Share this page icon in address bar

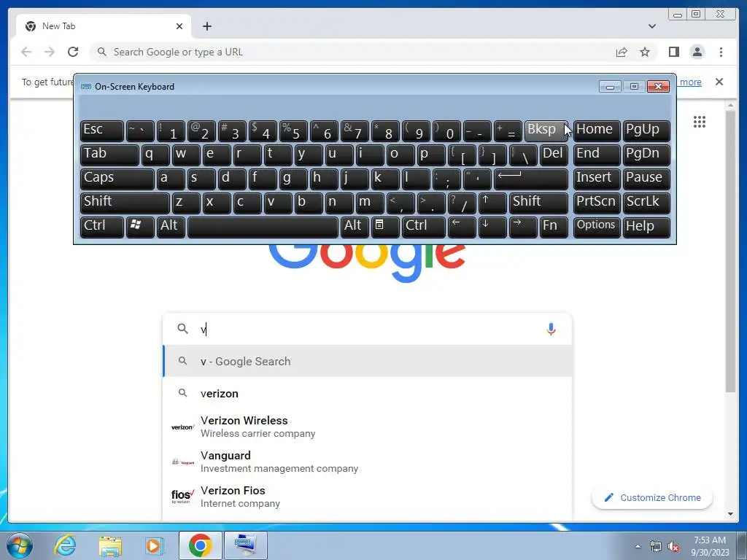[622, 52]
